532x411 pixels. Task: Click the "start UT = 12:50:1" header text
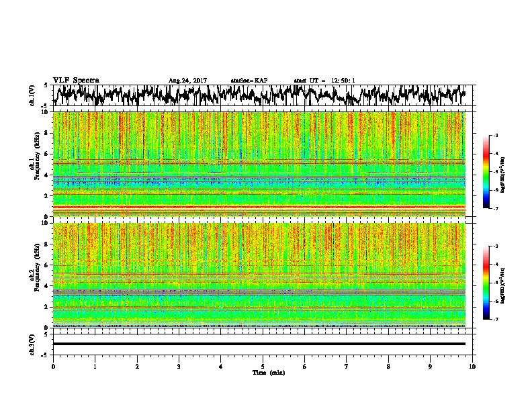(x=324, y=81)
